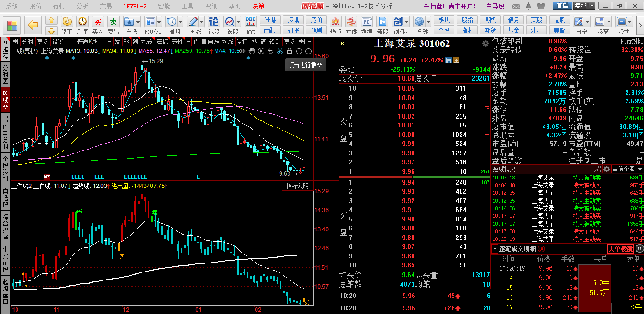Click the 大单棱镜 big order button

pos(620,249)
